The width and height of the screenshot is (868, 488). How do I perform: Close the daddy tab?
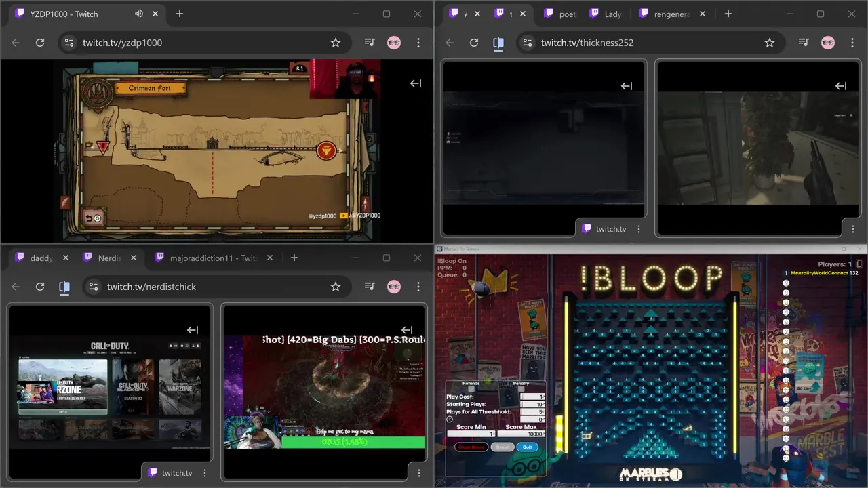(66, 258)
